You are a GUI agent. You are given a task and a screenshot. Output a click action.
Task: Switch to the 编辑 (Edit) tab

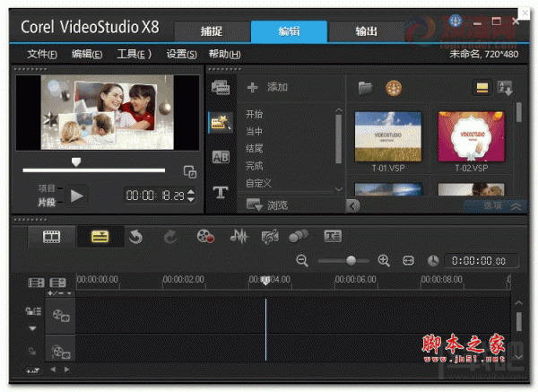click(289, 31)
